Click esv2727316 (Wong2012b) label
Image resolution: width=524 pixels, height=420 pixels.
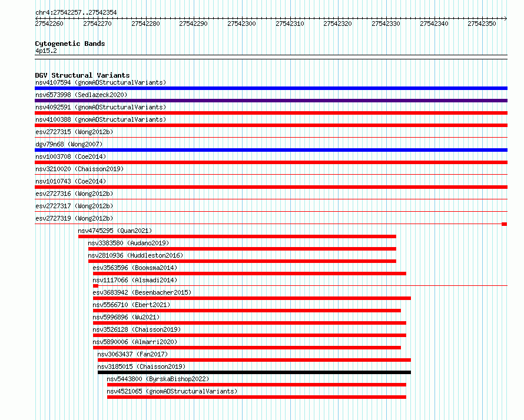[x=74, y=194]
